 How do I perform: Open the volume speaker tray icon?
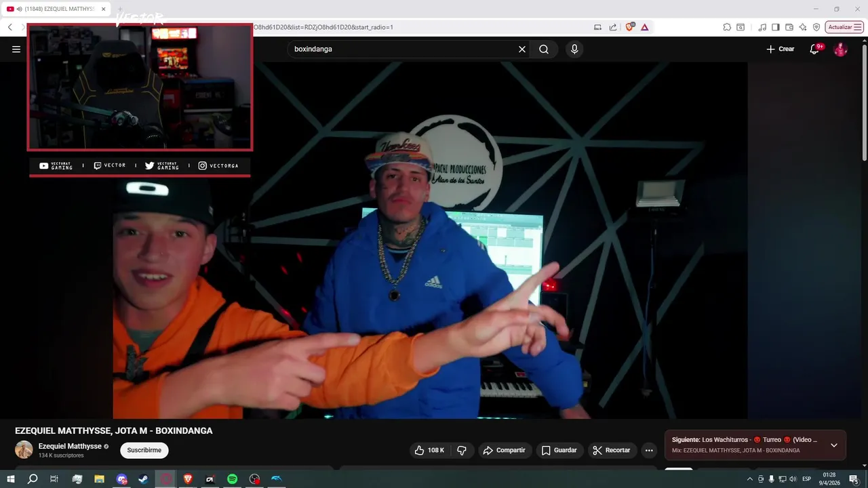click(793, 479)
